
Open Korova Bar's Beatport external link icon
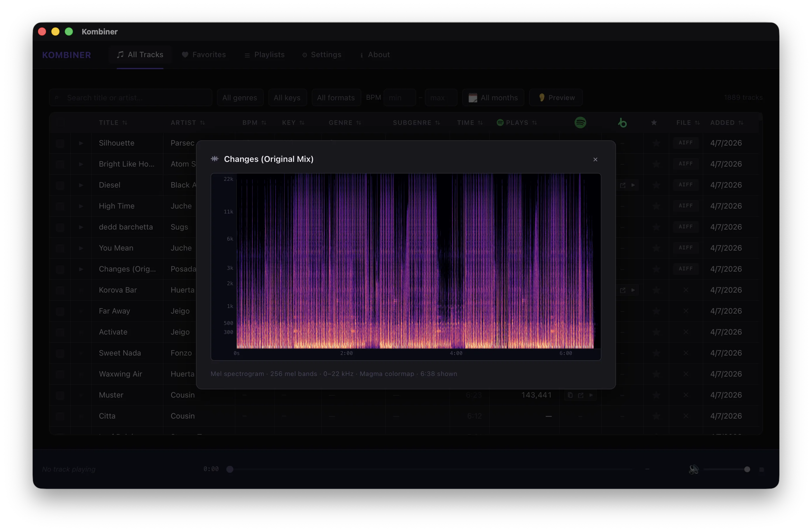coord(623,290)
